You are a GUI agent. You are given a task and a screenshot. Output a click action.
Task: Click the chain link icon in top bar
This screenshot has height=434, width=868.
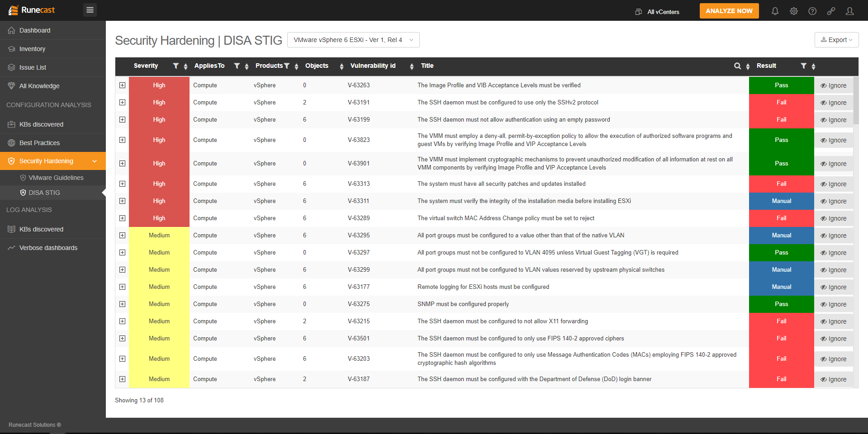coord(831,11)
